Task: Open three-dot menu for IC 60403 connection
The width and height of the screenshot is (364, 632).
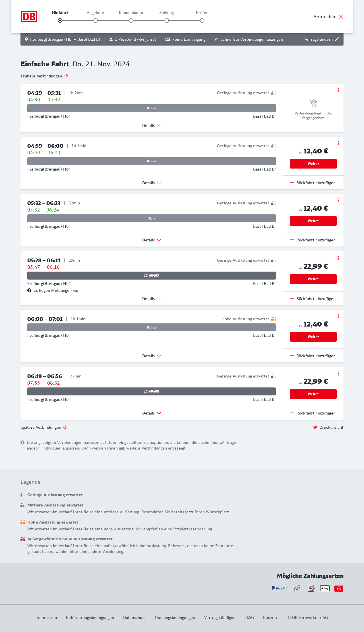Action: [338, 258]
